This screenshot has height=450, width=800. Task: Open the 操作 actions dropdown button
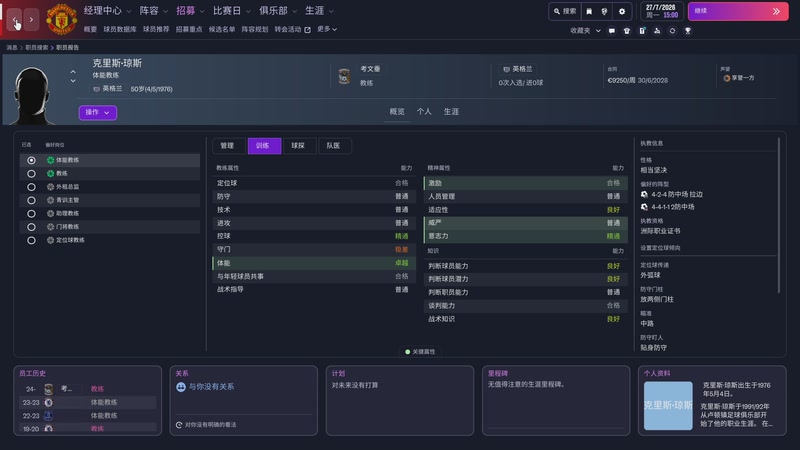[97, 112]
